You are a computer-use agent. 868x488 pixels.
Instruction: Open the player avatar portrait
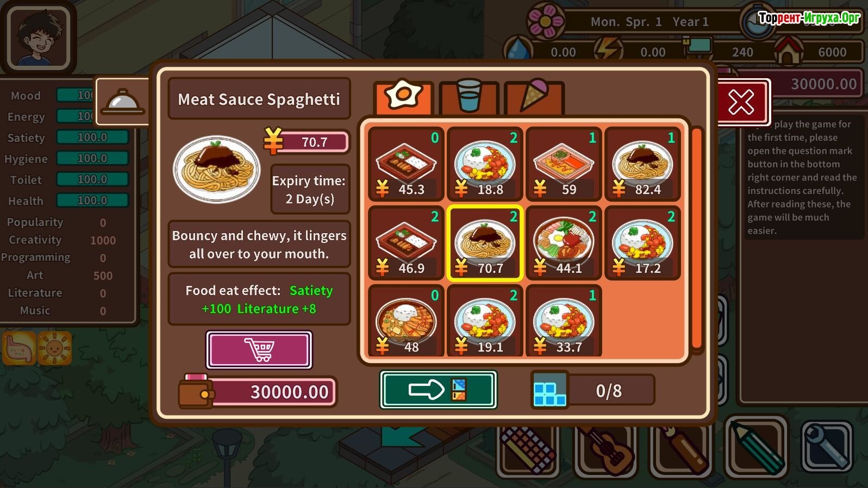(x=38, y=38)
